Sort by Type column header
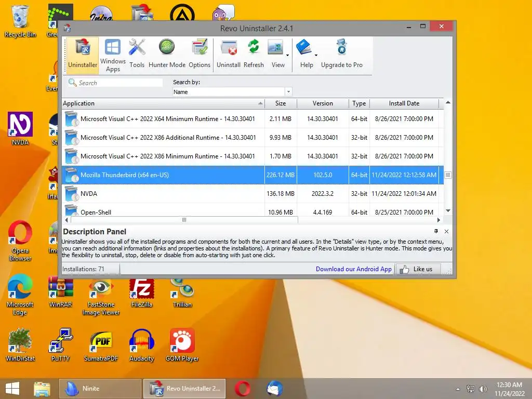532x399 pixels. pyautogui.click(x=359, y=103)
